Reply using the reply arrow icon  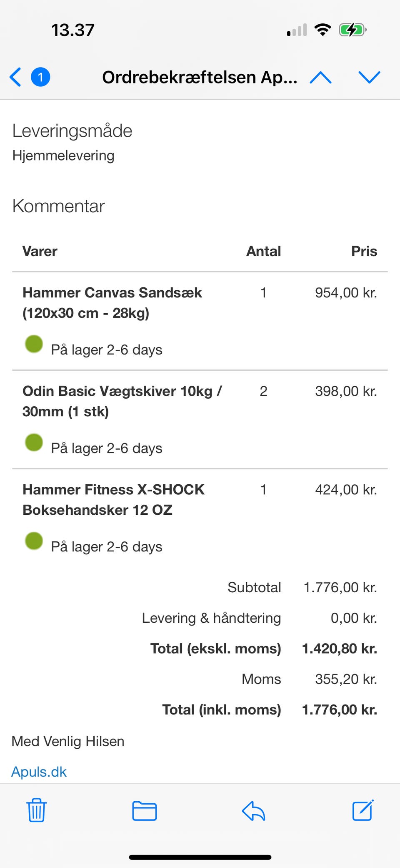click(x=253, y=811)
